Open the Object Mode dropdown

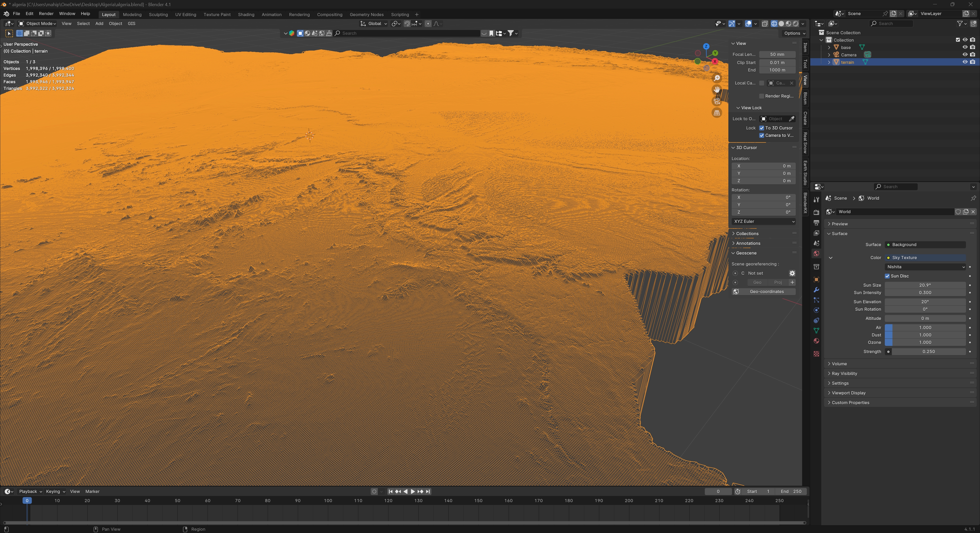[37, 23]
